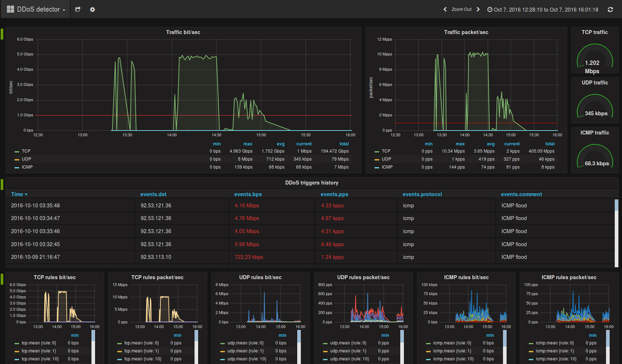Click the green row handle beside Traffic bit/sec
Viewport: 622px width, 364px height.
coord(2,34)
